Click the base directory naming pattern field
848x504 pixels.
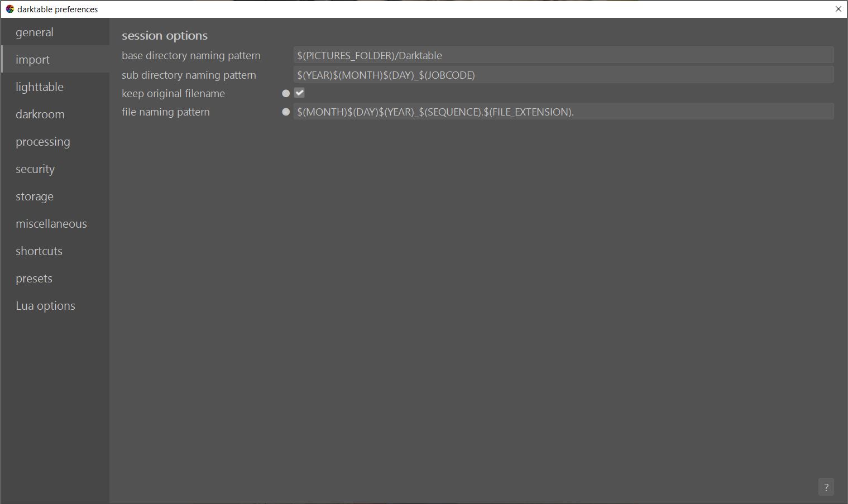point(563,55)
